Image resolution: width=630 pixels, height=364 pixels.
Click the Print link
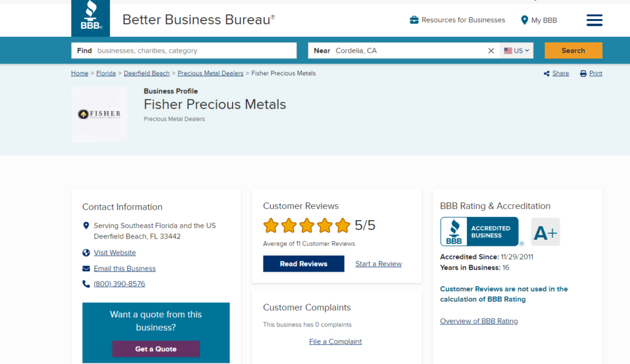click(x=596, y=74)
